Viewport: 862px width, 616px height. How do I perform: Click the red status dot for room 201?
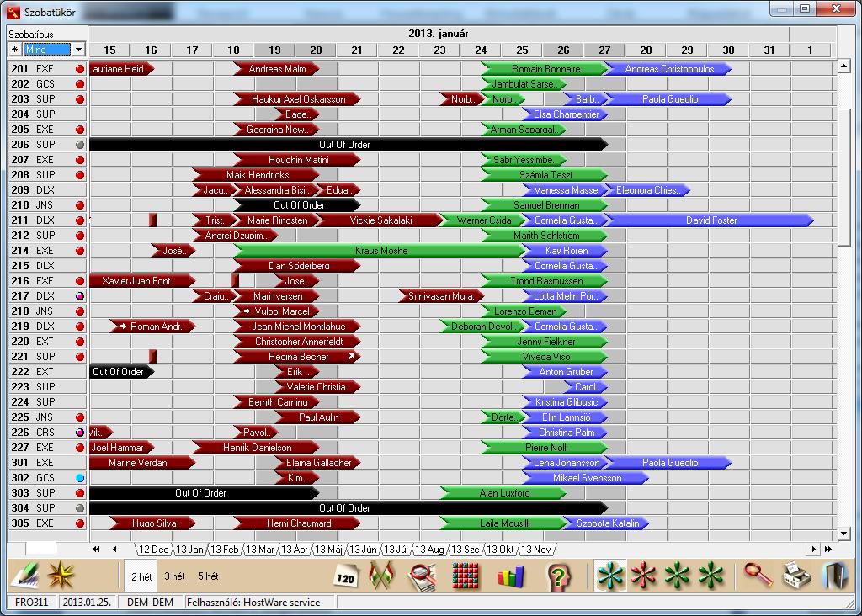pos(80,69)
